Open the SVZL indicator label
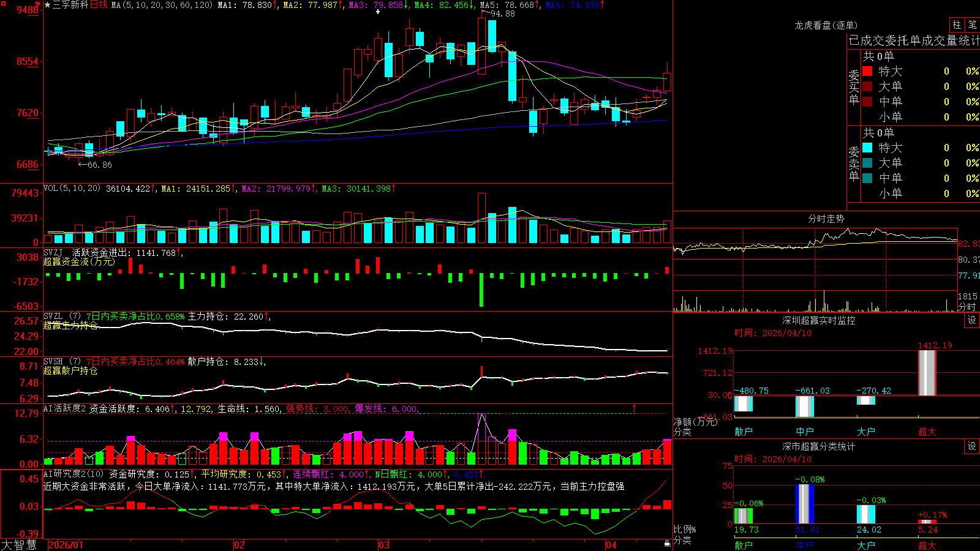The width and height of the screenshot is (980, 551). [53, 316]
